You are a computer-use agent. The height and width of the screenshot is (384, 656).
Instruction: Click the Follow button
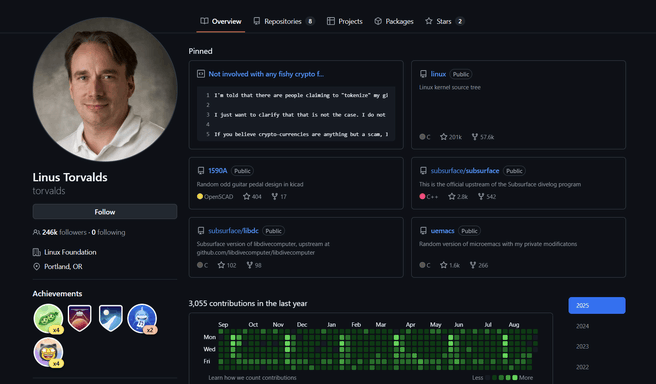(x=105, y=212)
